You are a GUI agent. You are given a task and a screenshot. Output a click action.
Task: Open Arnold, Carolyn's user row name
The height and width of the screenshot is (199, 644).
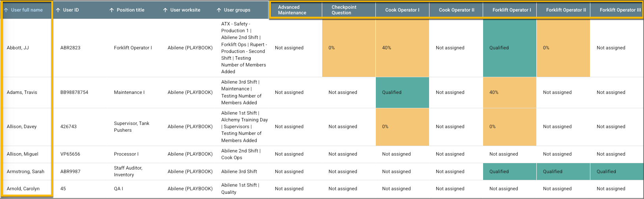click(23, 189)
